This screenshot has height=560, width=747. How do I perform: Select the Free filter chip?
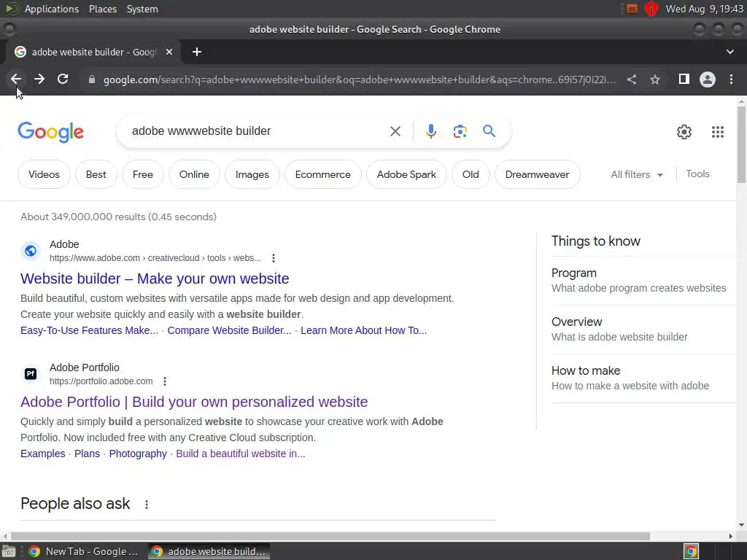(x=142, y=174)
